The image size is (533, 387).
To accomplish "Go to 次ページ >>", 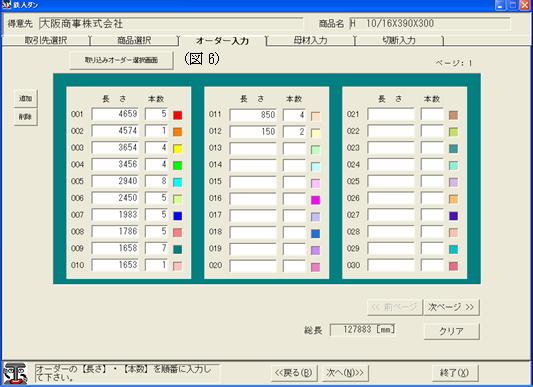I will tap(451, 307).
